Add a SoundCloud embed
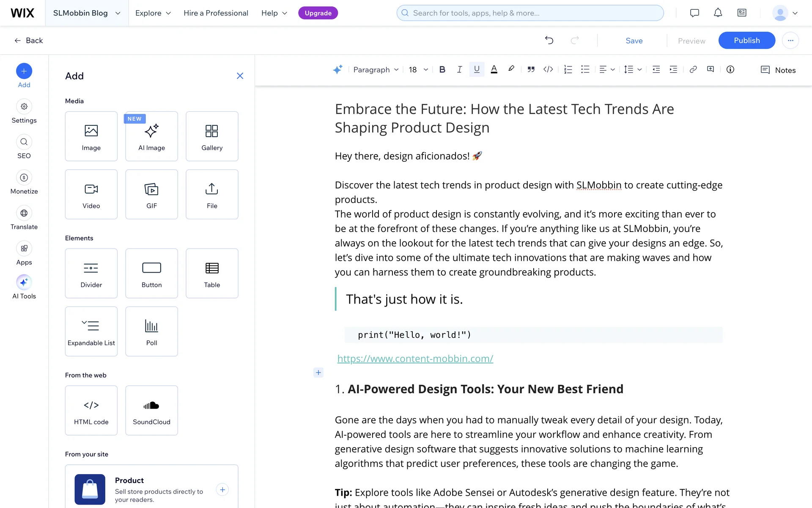812x508 pixels. (x=151, y=410)
